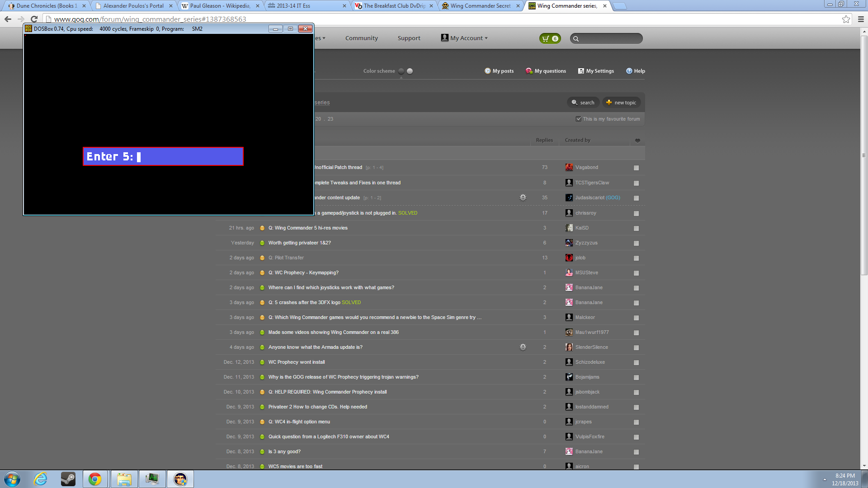The height and width of the screenshot is (488, 868).
Task: Reload the page with the refresh icon
Action: pyautogui.click(x=34, y=19)
